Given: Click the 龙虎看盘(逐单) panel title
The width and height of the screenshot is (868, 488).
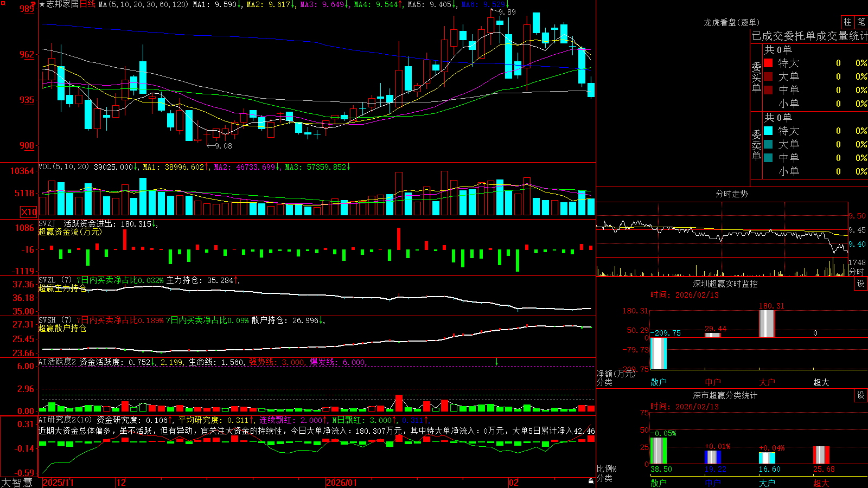Looking at the screenshot, I should [731, 22].
